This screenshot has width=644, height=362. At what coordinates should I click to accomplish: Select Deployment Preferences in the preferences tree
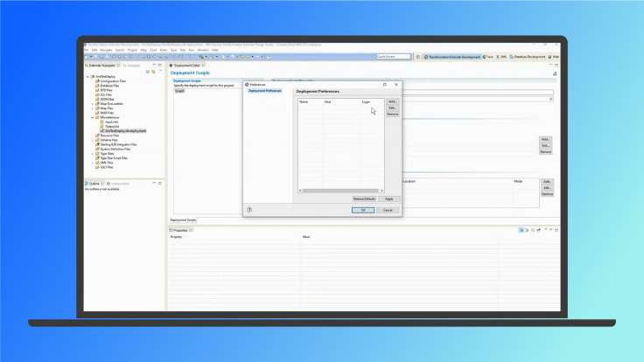265,91
